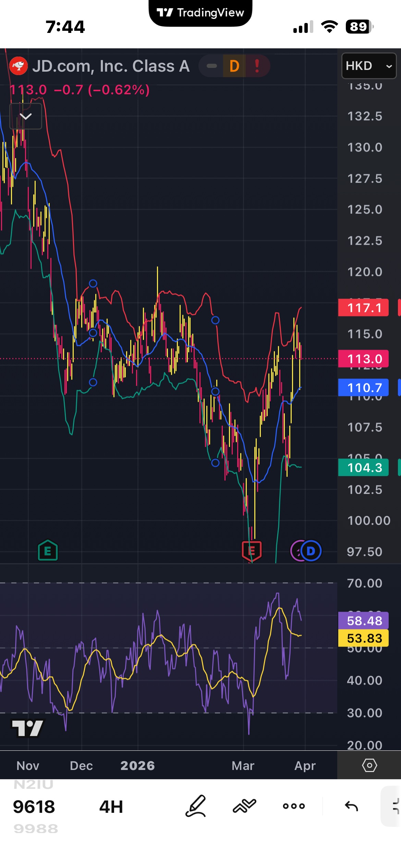Change the 4H timeframe interval
This screenshot has height=868, width=401.
111,807
